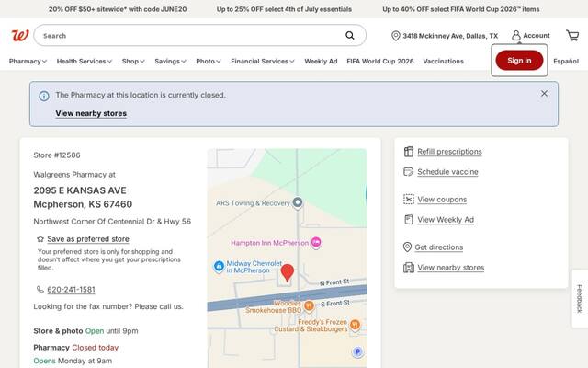The width and height of the screenshot is (588, 368).
Task: Open the Weekly Ad nav item
Action: (321, 62)
